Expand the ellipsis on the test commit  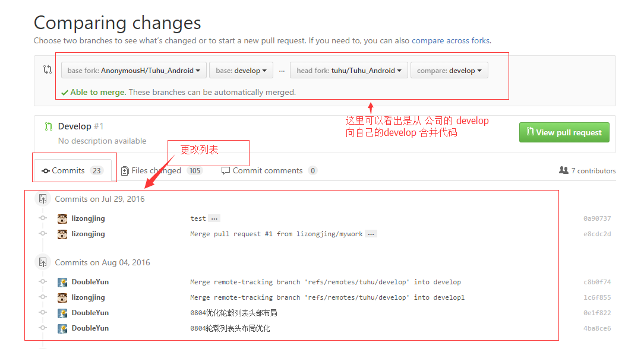(x=214, y=218)
